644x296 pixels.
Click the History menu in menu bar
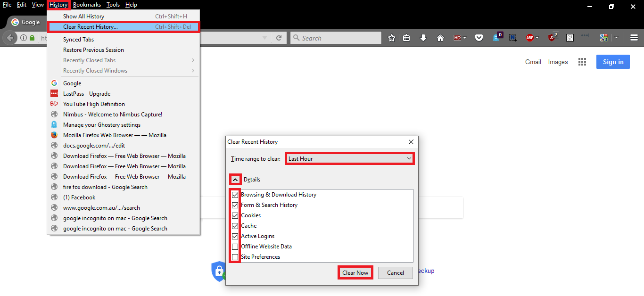pos(58,5)
